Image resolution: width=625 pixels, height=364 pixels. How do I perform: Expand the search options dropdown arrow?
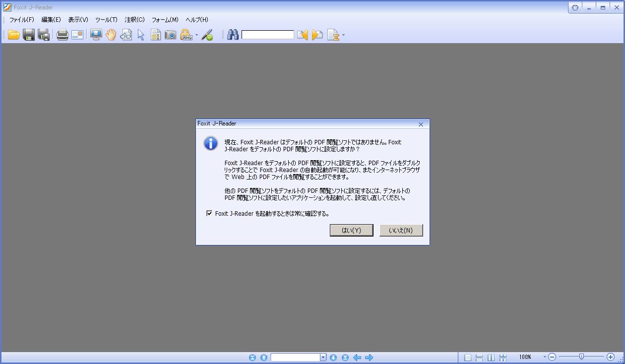[343, 35]
